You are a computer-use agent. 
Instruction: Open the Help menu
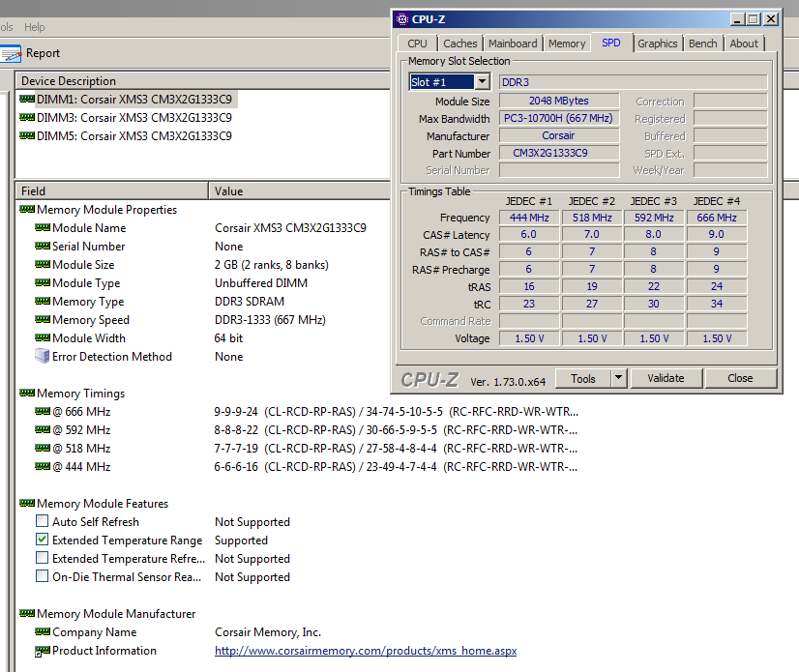coord(35,27)
